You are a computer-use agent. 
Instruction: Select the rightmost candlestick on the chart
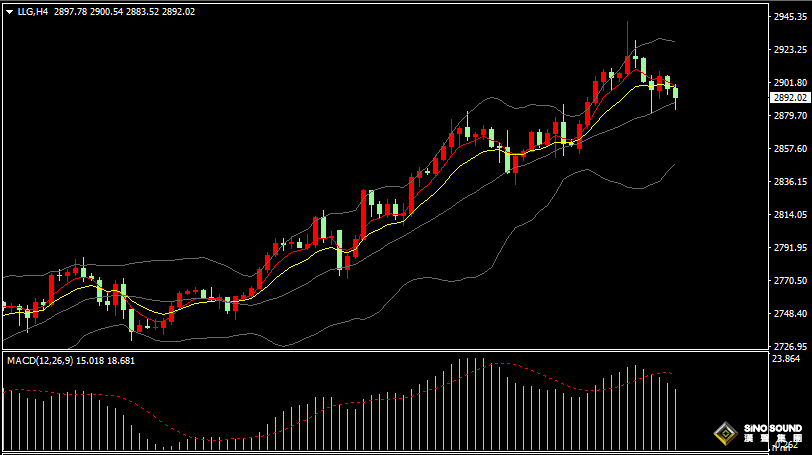[x=677, y=94]
